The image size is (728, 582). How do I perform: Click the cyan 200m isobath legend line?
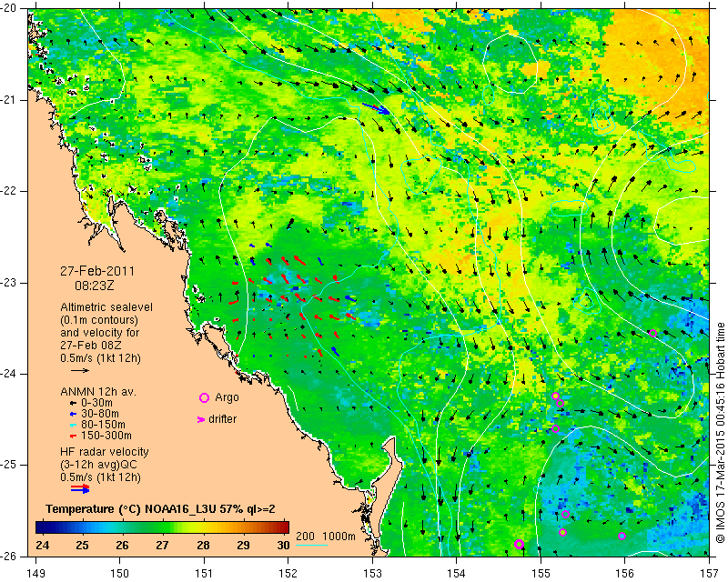click(312, 545)
